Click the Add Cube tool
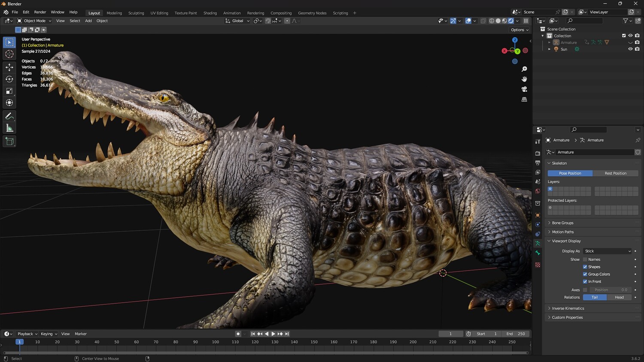 coord(9,141)
